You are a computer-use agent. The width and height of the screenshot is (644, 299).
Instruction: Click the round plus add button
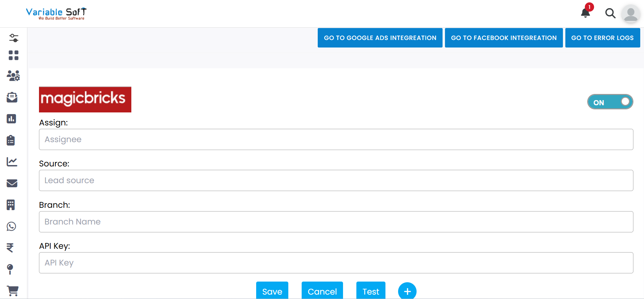click(x=407, y=291)
